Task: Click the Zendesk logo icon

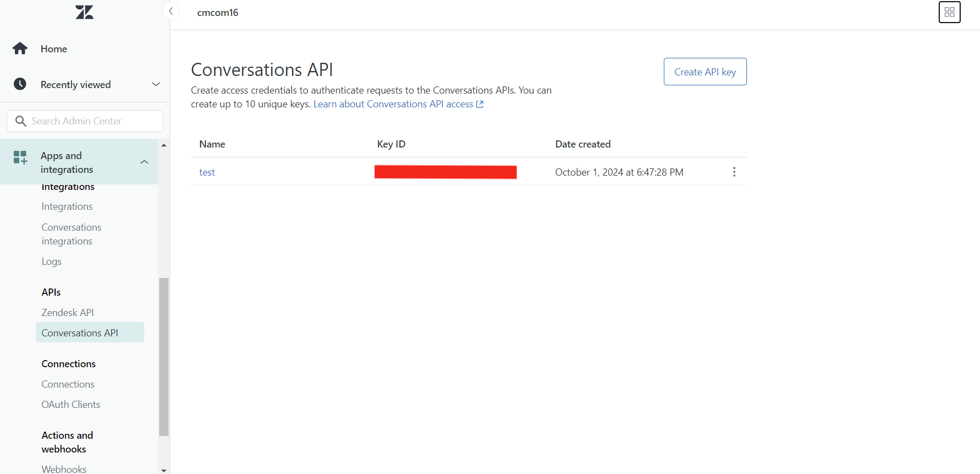Action: (x=84, y=12)
